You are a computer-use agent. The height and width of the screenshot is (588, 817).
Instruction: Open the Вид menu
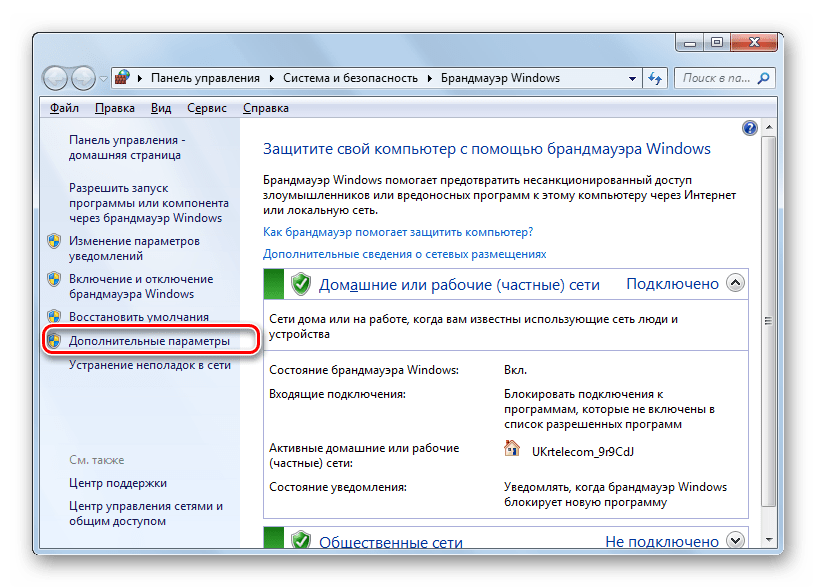[161, 108]
